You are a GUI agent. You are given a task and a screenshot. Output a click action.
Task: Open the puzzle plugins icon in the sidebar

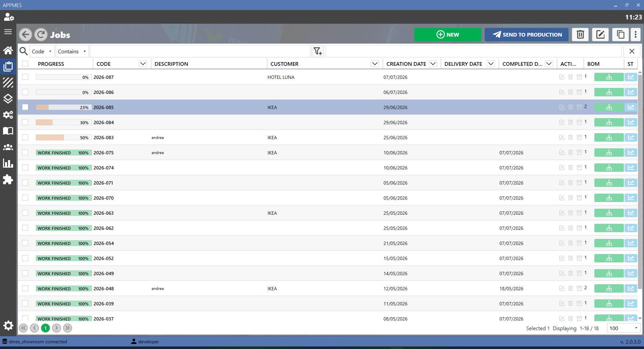pos(8,179)
